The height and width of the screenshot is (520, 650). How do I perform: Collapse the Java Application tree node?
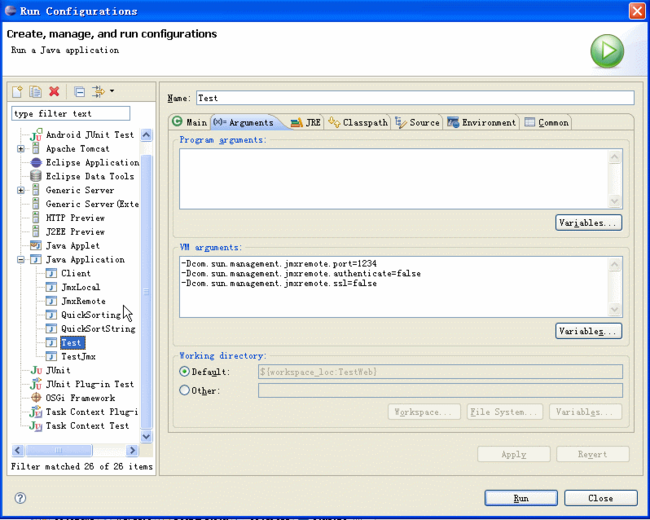[x=20, y=260]
